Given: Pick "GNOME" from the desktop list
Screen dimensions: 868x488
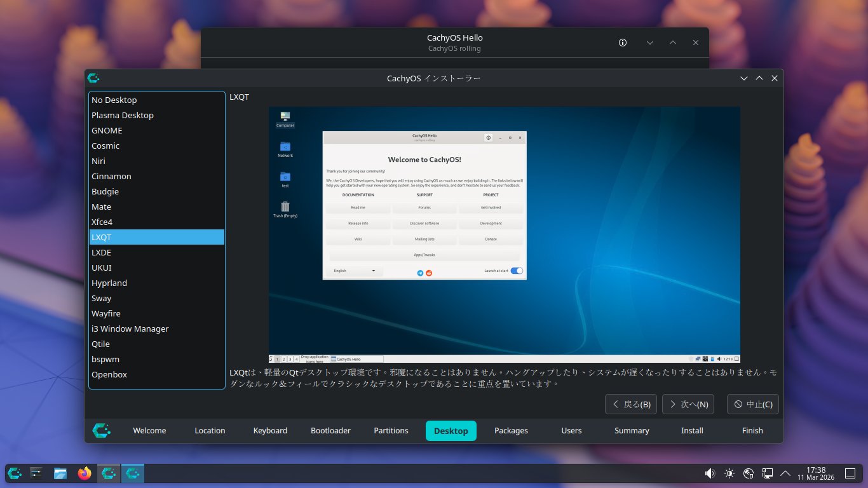Looking at the screenshot, I should (x=157, y=130).
